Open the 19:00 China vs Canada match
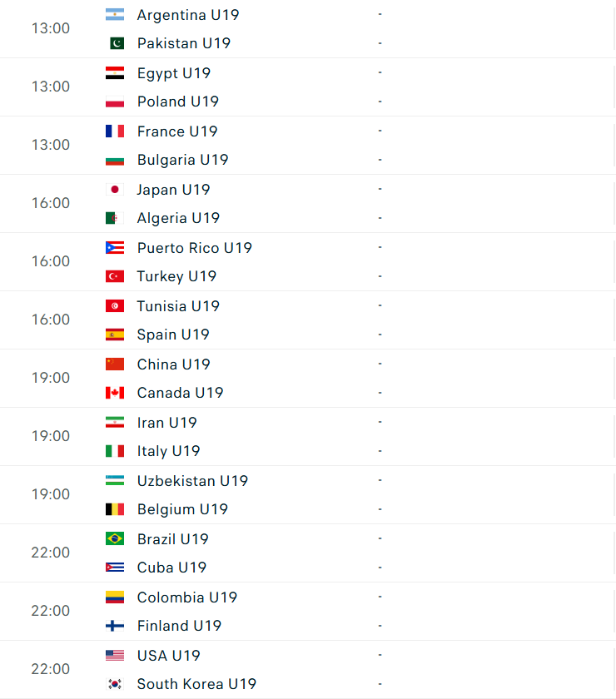This screenshot has height=699, width=616. coord(308,379)
